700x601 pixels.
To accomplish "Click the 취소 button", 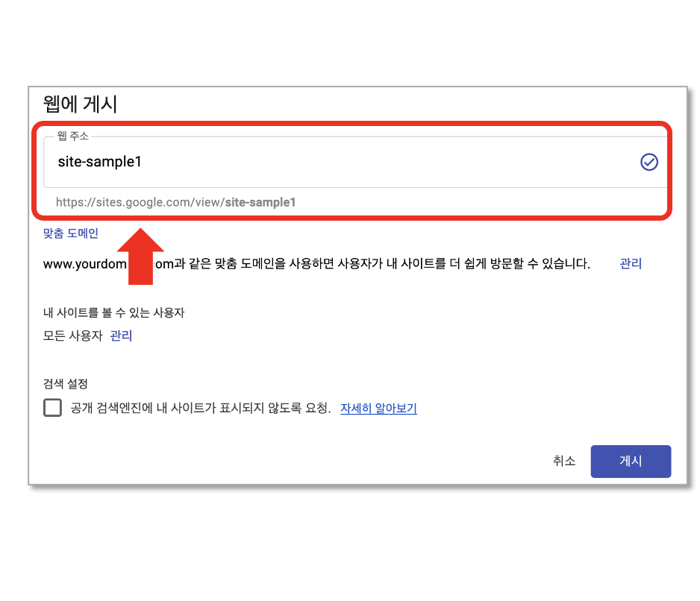I will (564, 461).
